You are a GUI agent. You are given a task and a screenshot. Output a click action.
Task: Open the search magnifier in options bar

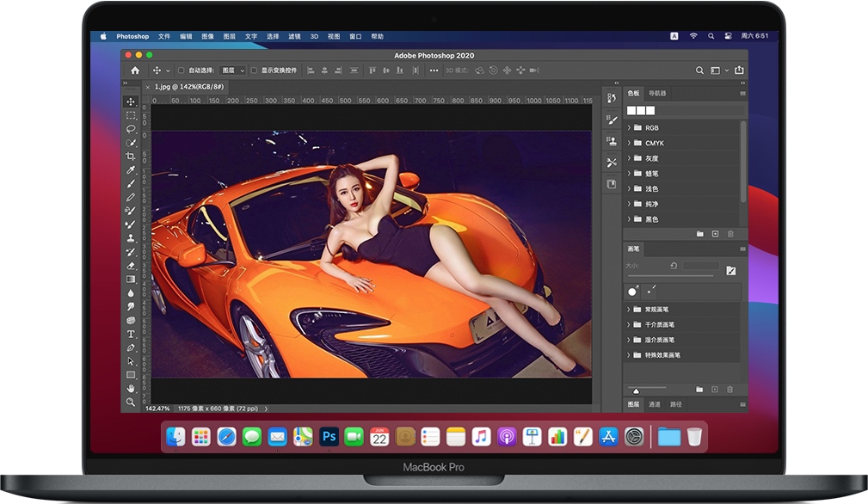click(x=699, y=70)
